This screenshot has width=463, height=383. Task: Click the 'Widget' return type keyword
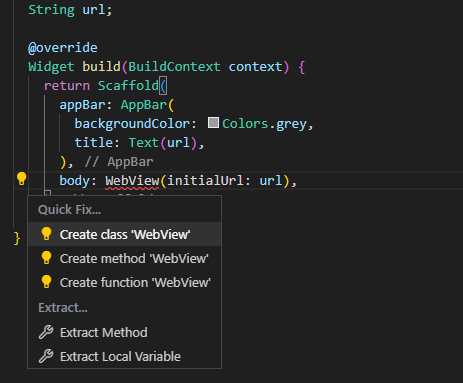51,67
